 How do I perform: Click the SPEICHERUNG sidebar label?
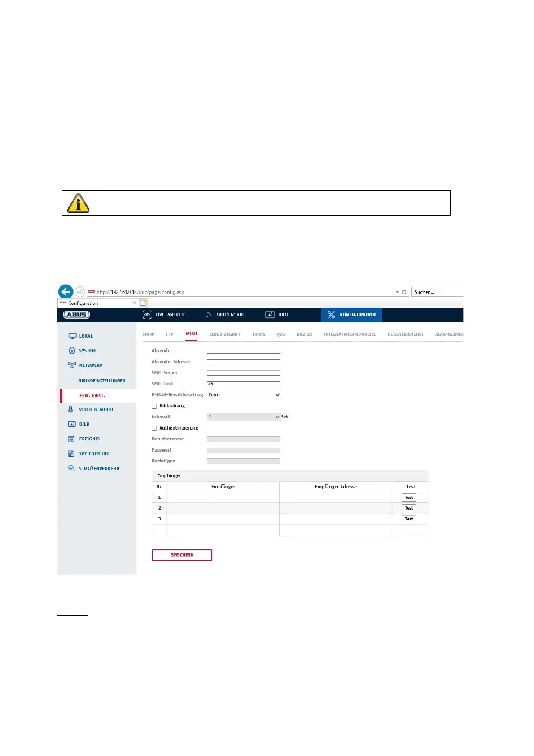pos(94,453)
